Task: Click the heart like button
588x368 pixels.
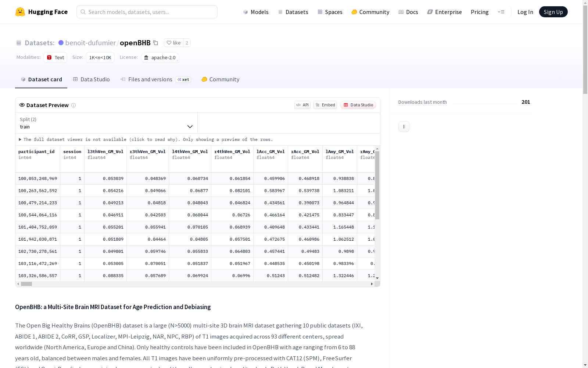Action: point(173,43)
